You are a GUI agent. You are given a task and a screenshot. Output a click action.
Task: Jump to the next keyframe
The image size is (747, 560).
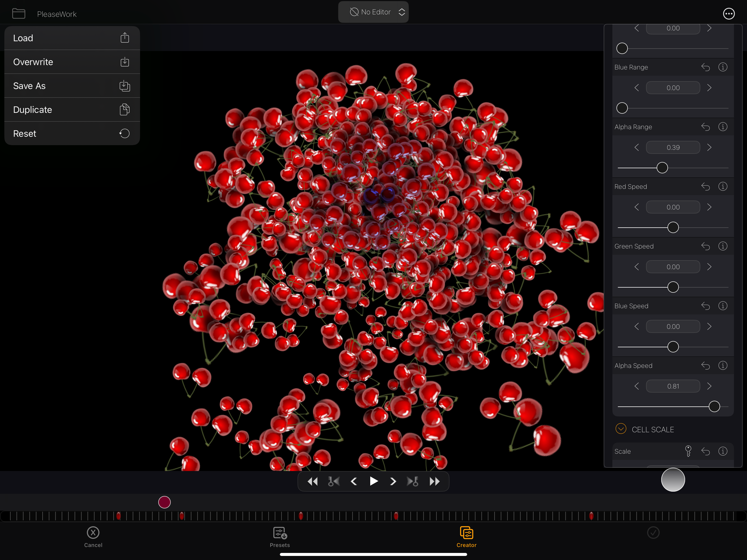[x=413, y=481]
